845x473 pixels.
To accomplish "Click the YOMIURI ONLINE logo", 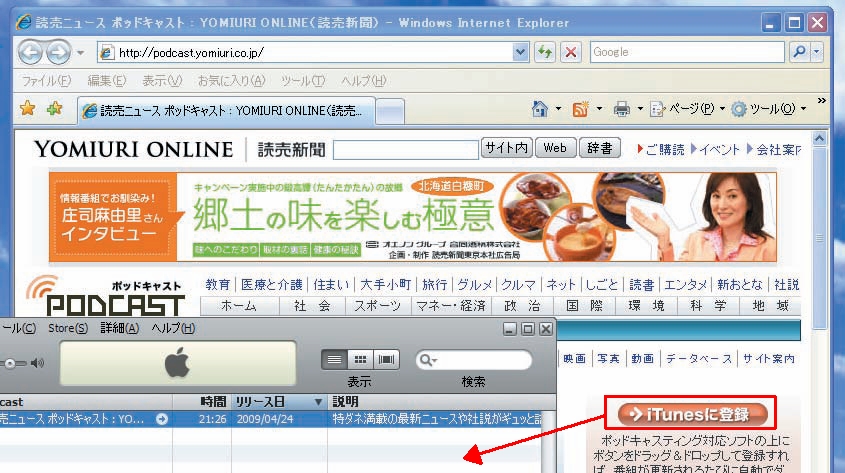I will 133,150.
